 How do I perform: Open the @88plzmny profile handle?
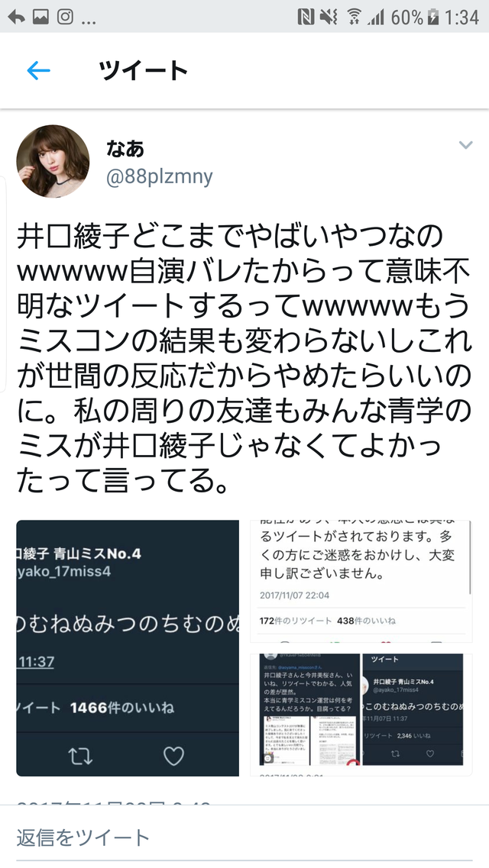pyautogui.click(x=160, y=176)
